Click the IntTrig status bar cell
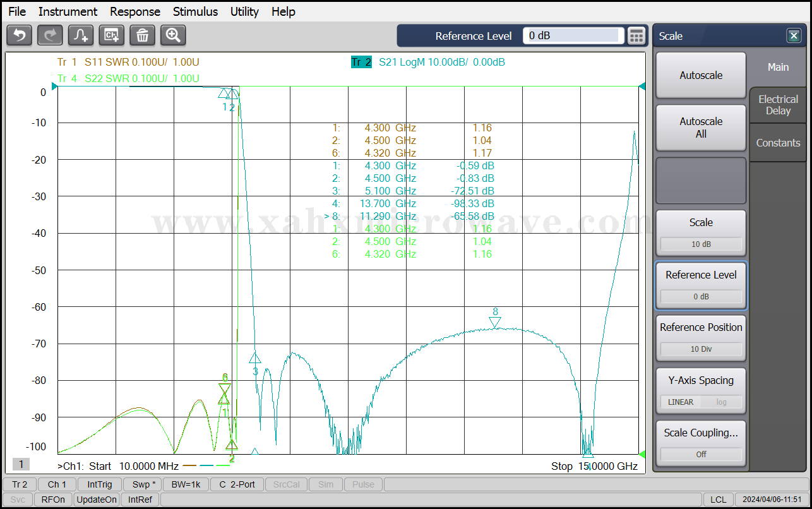812x509 pixels. coord(100,484)
